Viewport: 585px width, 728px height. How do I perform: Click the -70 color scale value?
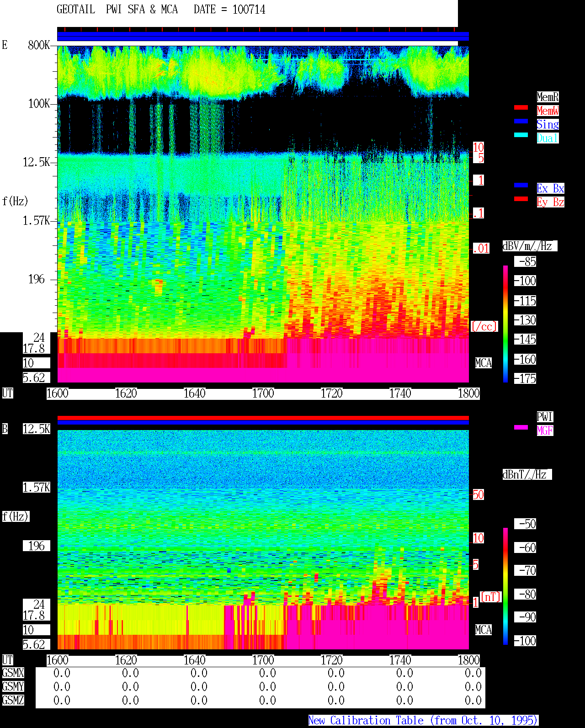(x=526, y=571)
